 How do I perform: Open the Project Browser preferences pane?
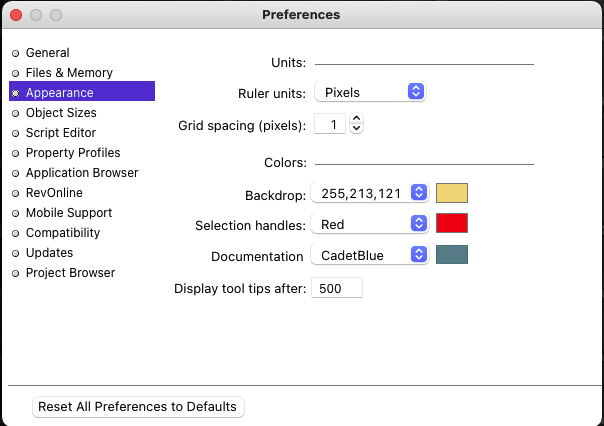pos(70,273)
